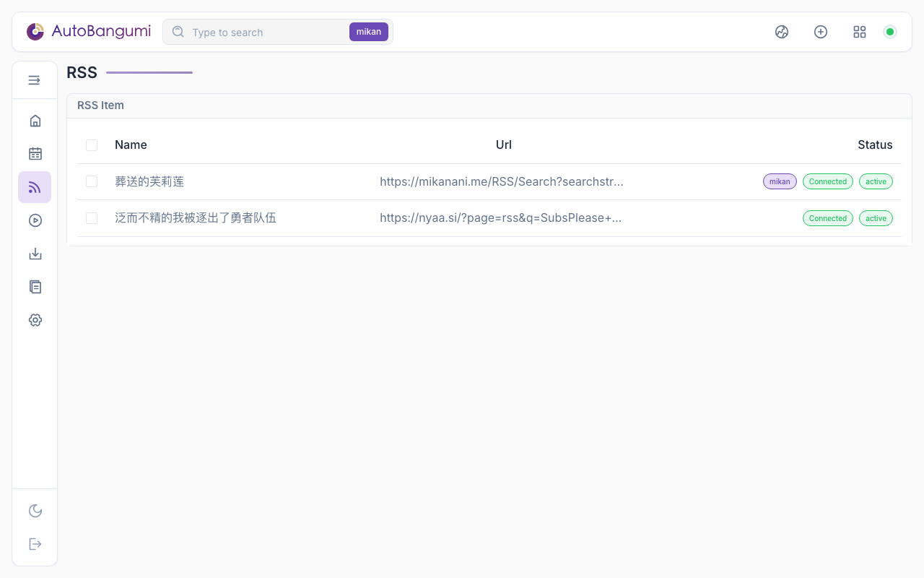Select the Home icon in sidebar
This screenshot has width=924, height=578.
pyautogui.click(x=35, y=121)
